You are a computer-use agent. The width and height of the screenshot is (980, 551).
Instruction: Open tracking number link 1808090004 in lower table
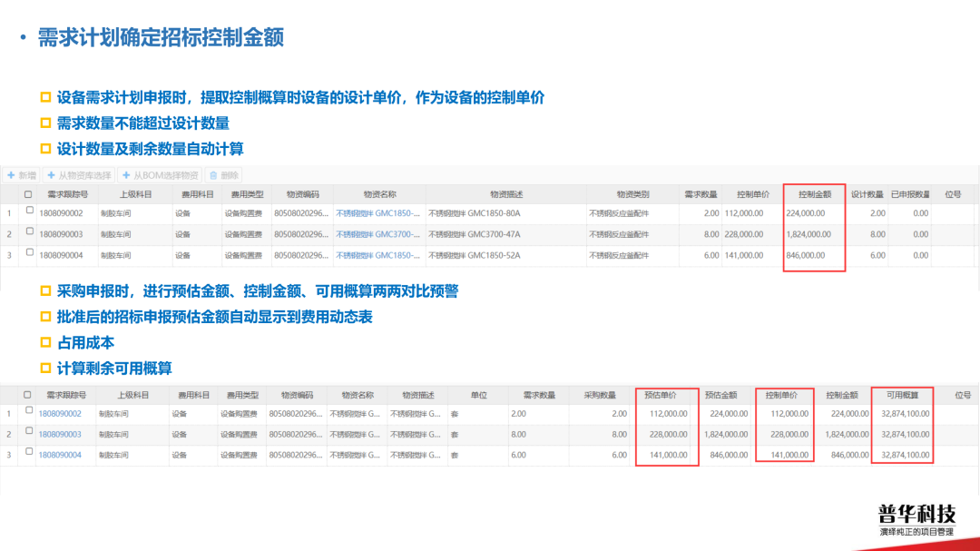(x=60, y=456)
